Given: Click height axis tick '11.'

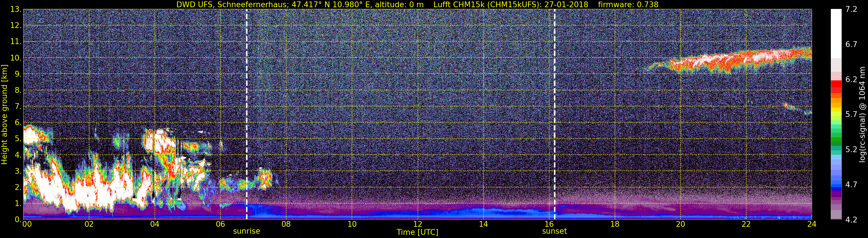Looking at the screenshot, I should (x=16, y=41).
